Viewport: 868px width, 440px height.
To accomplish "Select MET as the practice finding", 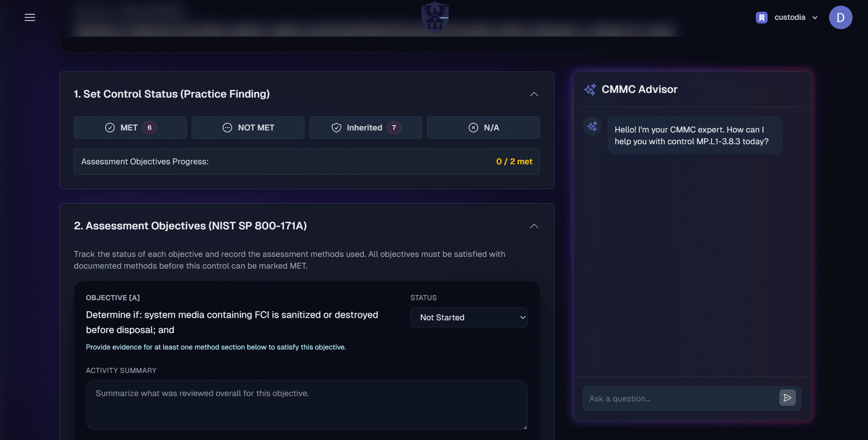I will (130, 127).
